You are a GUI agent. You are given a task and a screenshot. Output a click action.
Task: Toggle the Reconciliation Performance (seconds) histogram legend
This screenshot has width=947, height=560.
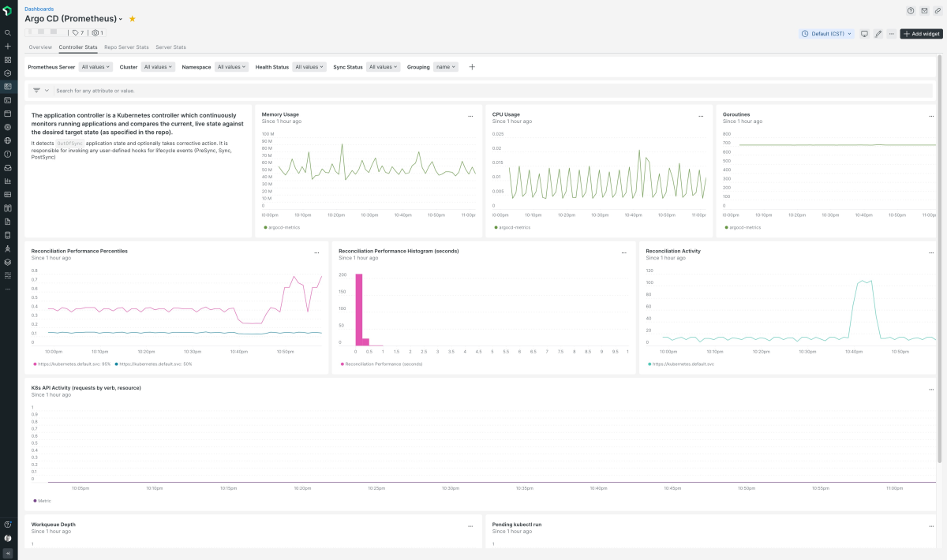(383, 364)
